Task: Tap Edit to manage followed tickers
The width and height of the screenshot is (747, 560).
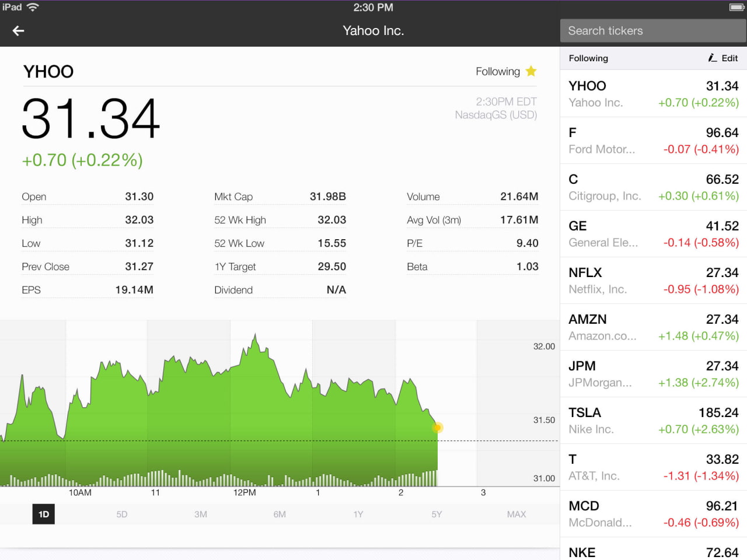Action: (728, 58)
